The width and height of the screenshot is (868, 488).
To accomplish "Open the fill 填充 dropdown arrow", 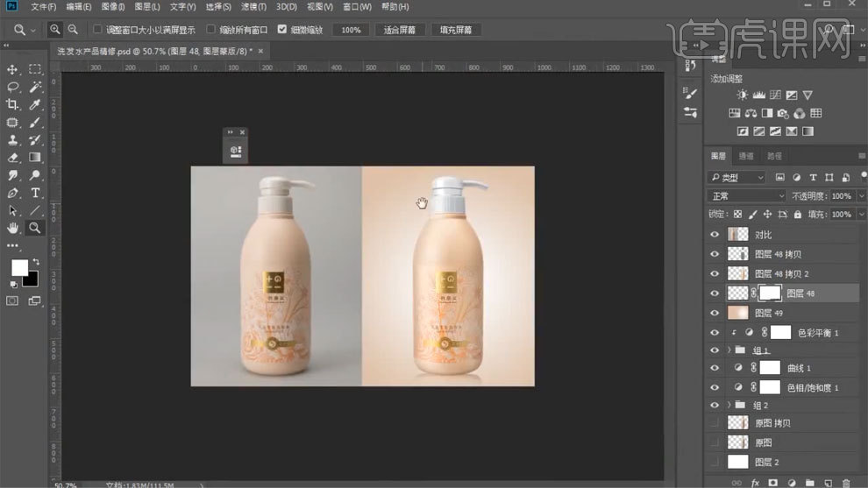I will (861, 214).
